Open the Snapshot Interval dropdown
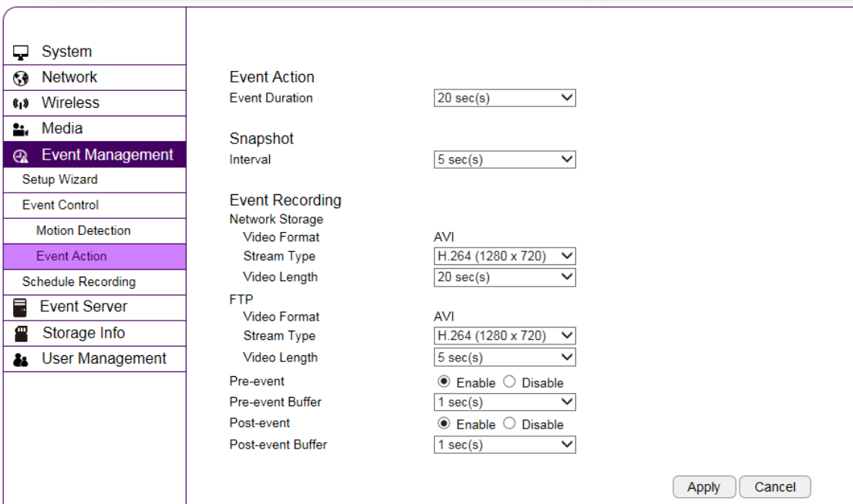The width and height of the screenshot is (853, 504). coord(505,160)
